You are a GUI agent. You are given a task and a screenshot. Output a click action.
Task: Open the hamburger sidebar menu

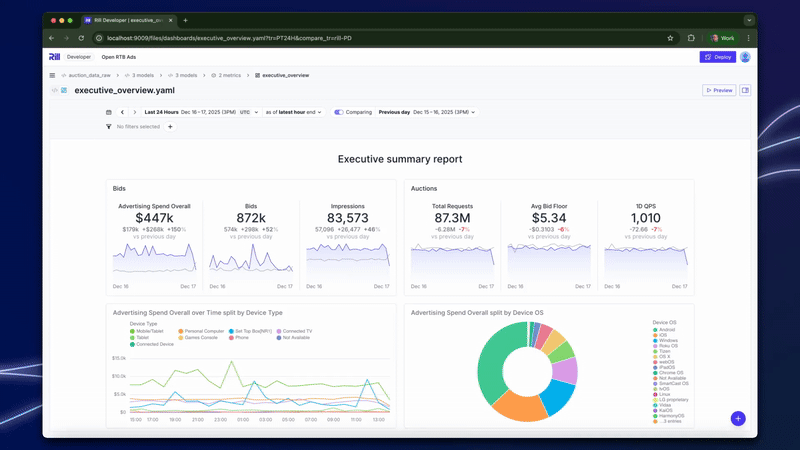[52, 75]
